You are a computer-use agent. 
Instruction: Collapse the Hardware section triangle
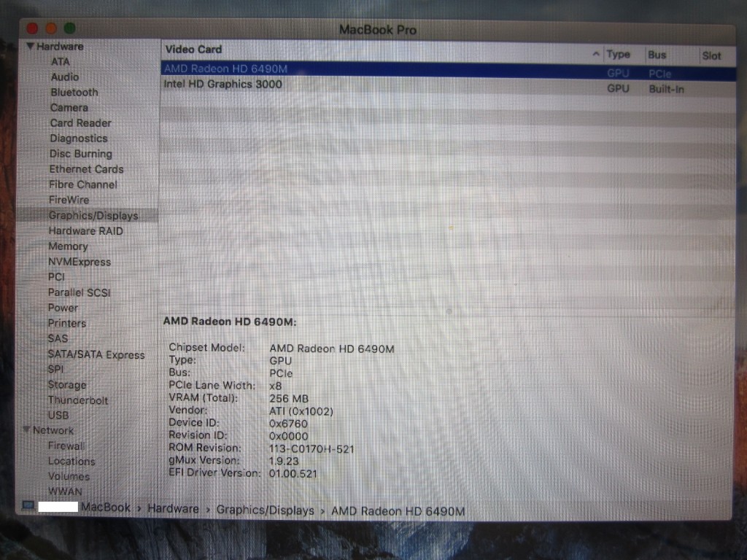[x=30, y=46]
